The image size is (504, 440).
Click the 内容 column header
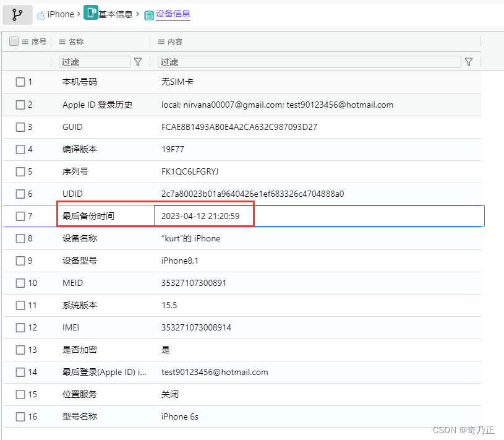[175, 42]
